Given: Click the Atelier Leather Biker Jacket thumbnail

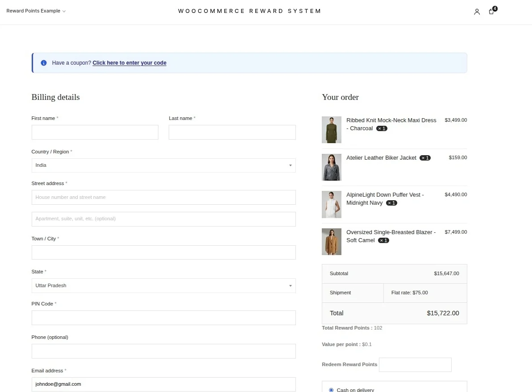Looking at the screenshot, I should coord(332,167).
